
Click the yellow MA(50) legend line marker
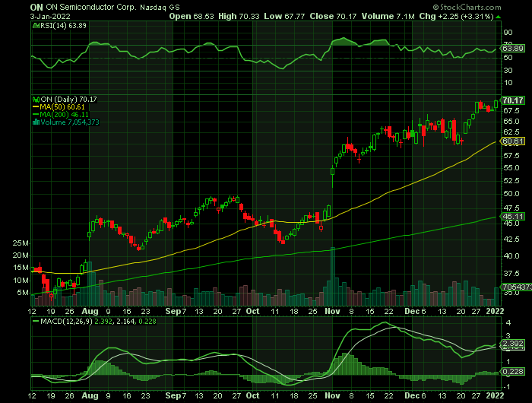pyautogui.click(x=33, y=107)
